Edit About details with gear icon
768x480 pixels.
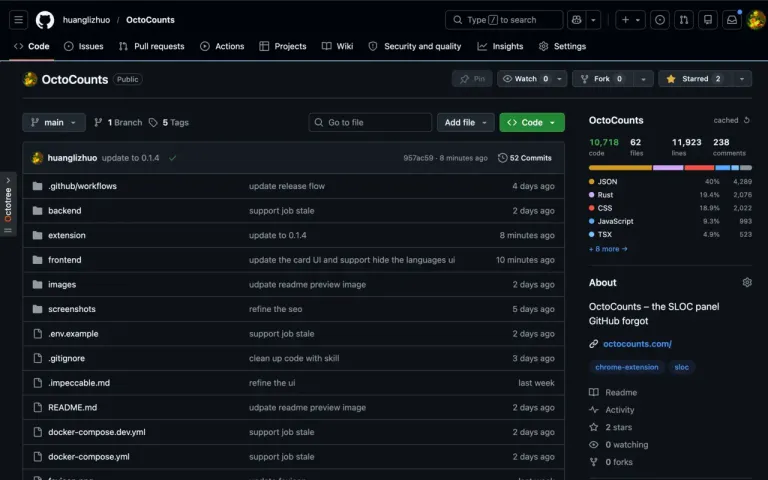point(747,283)
